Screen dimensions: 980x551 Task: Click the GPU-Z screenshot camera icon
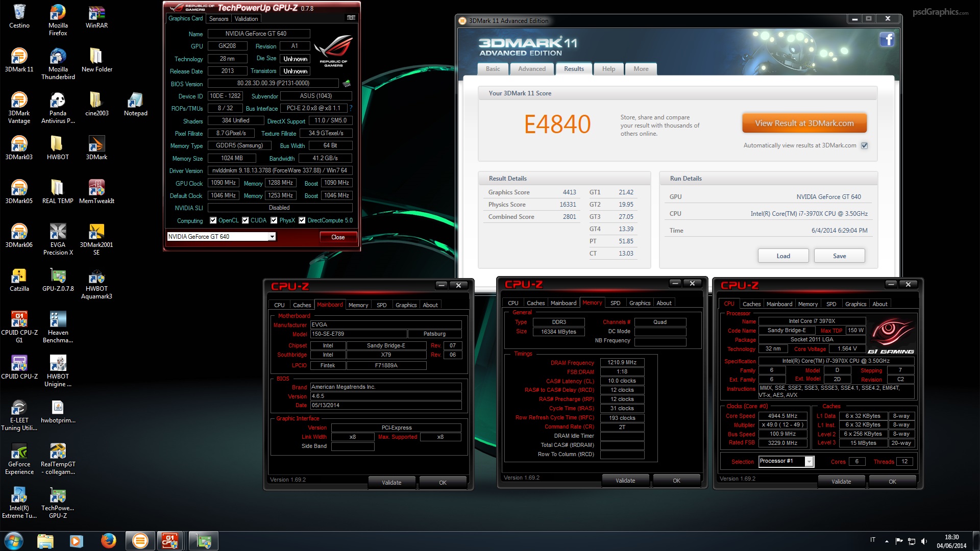(x=351, y=18)
